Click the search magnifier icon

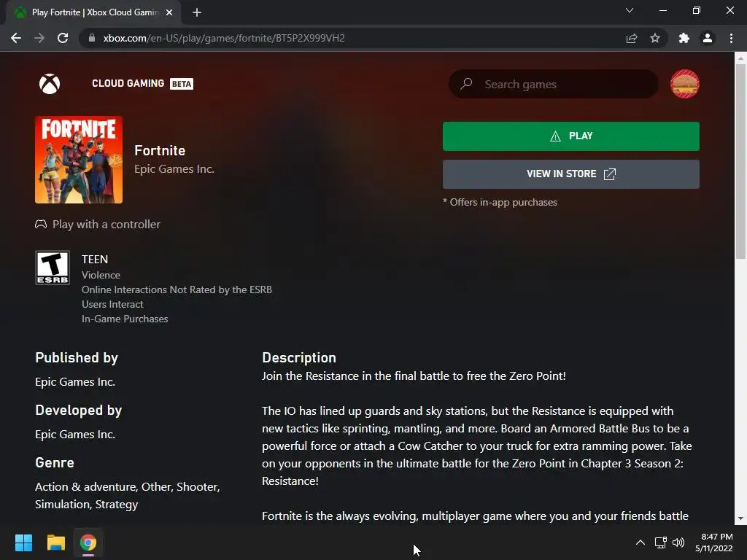[466, 84]
